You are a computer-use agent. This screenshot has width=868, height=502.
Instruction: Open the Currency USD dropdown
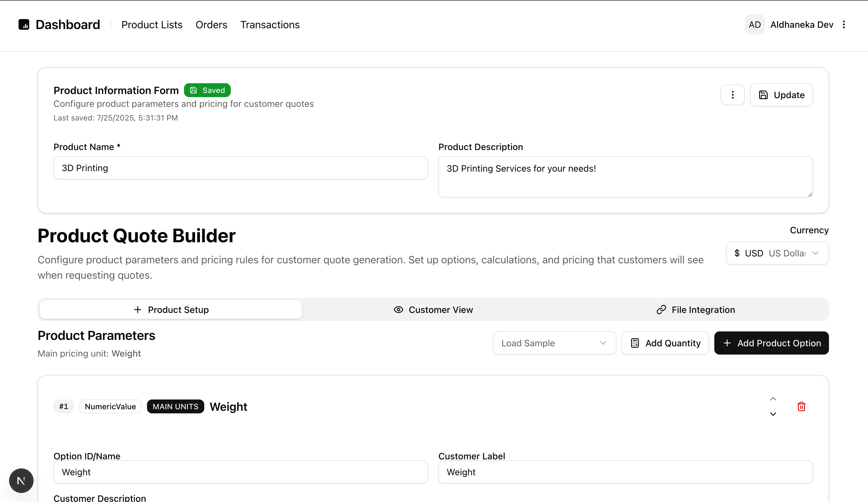(x=777, y=253)
